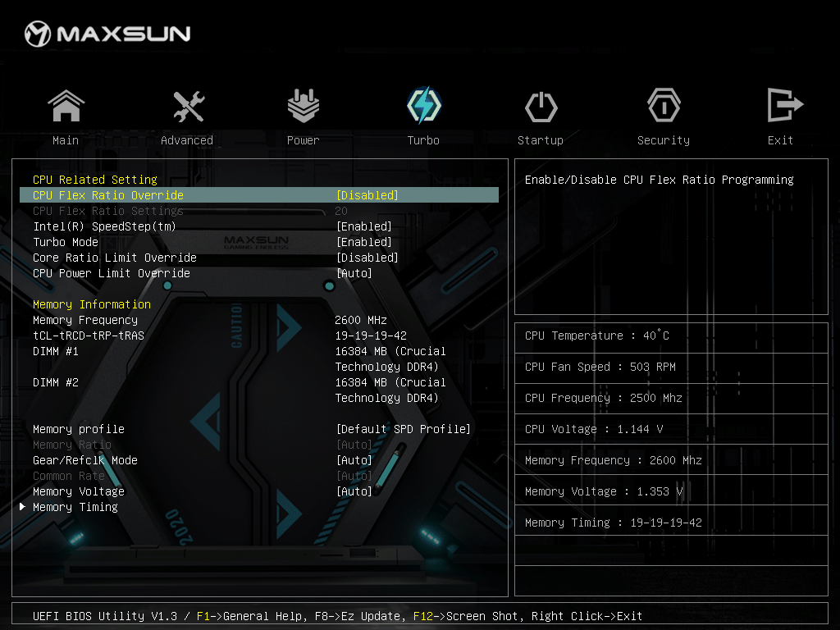This screenshot has height=630, width=840.
Task: Click the Right Click Exit hint
Action: point(587,616)
